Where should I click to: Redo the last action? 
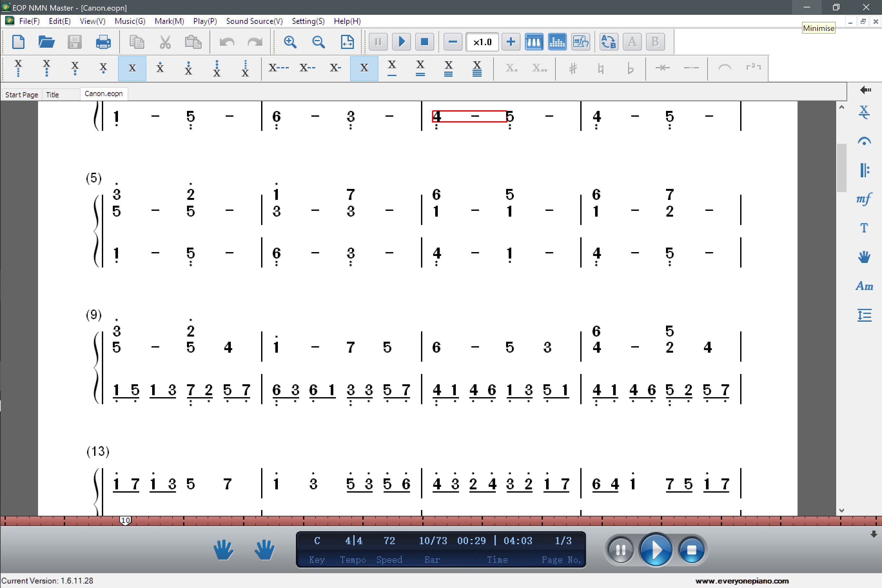click(255, 42)
